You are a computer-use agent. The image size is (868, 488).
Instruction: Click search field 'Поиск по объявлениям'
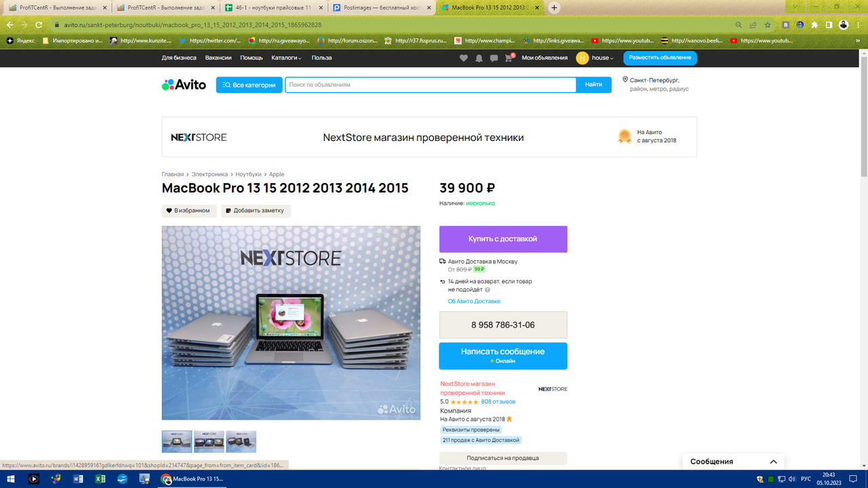431,85
